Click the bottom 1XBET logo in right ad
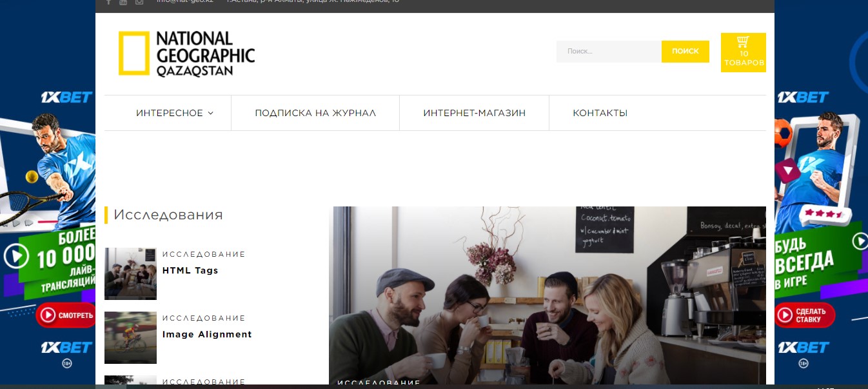 [x=803, y=347]
